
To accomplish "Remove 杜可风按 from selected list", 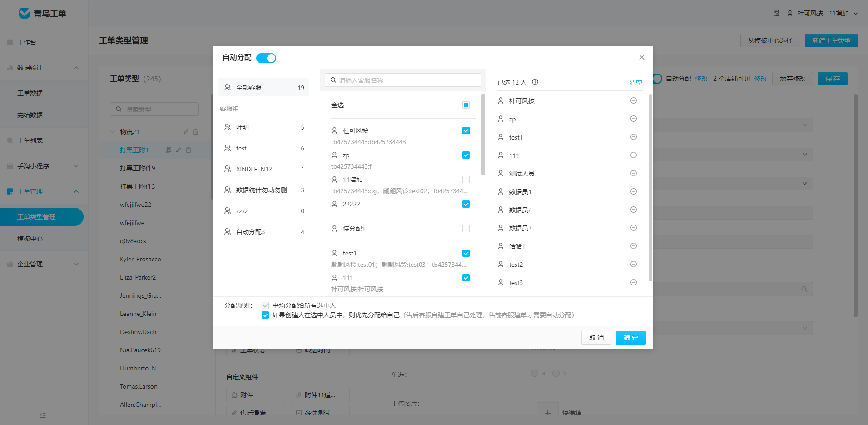I will point(633,100).
